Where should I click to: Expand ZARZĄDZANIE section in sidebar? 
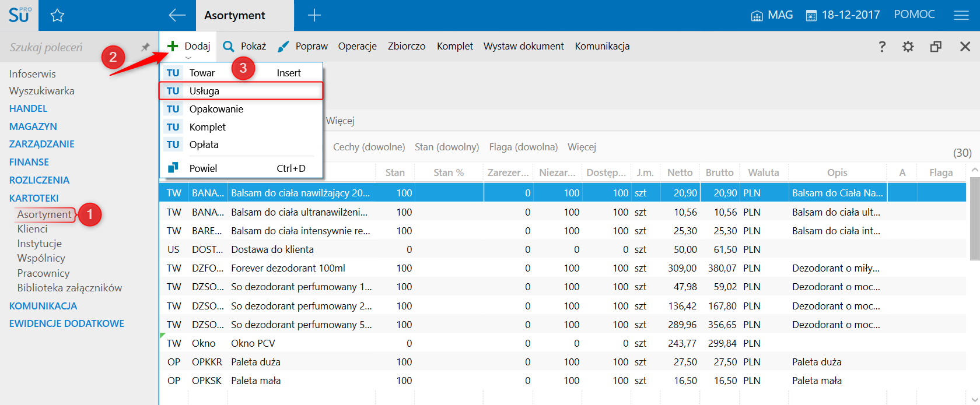(x=41, y=144)
